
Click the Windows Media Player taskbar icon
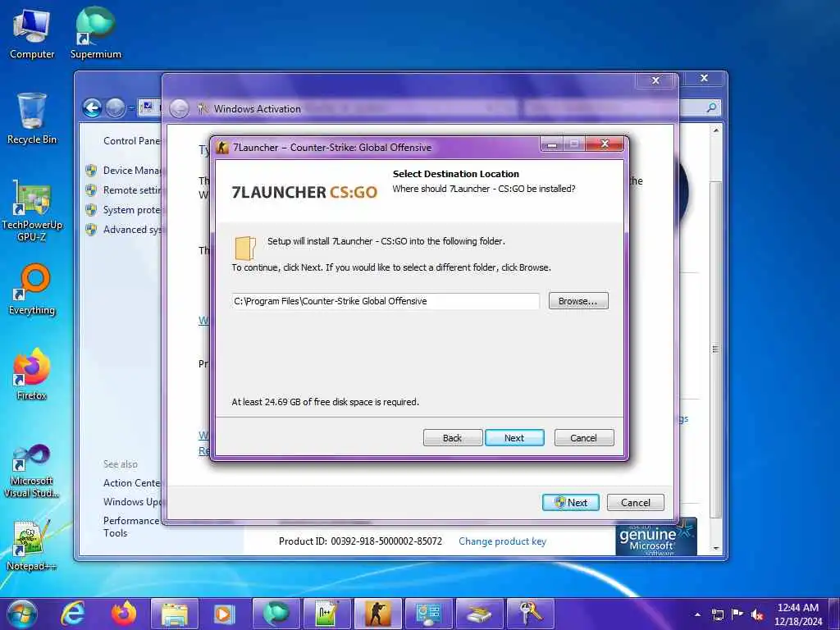click(x=225, y=614)
